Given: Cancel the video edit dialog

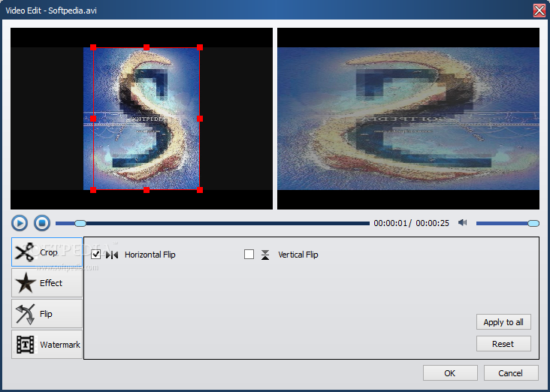Looking at the screenshot, I should [511, 373].
